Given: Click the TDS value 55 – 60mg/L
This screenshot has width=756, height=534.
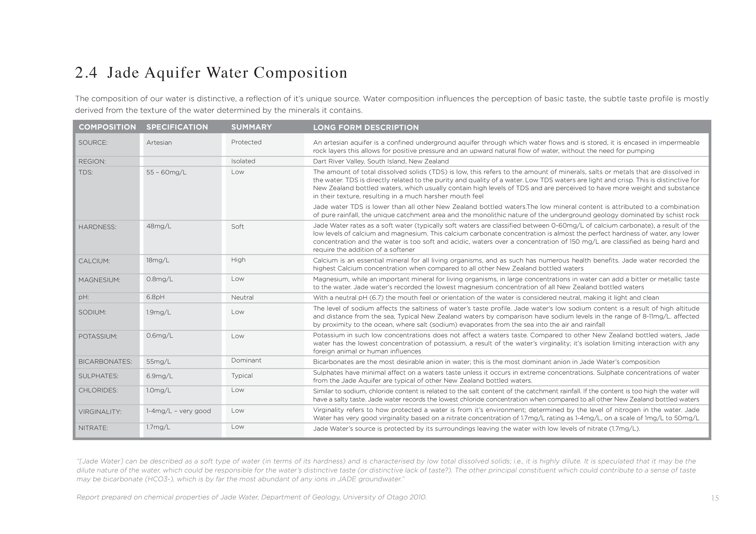Looking at the screenshot, I should coord(166,172).
